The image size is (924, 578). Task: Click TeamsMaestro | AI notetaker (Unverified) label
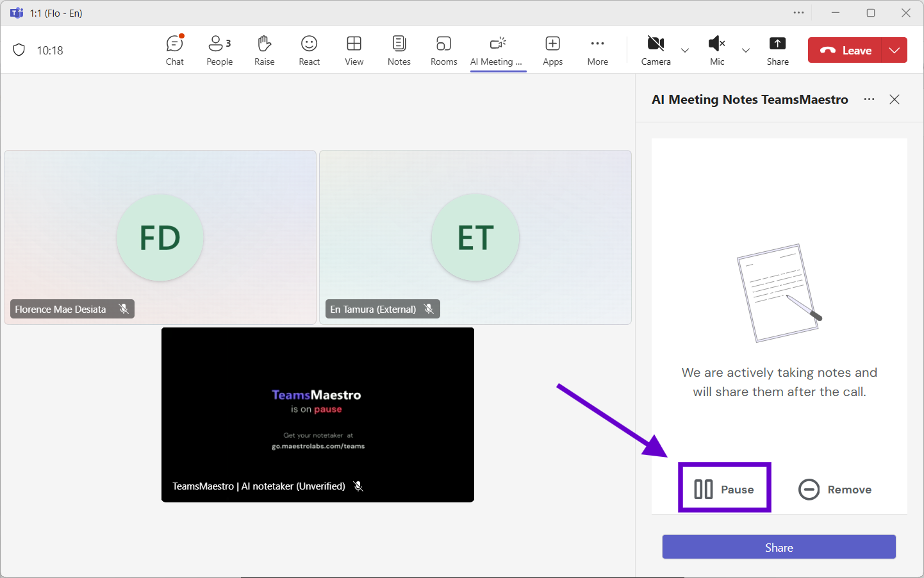click(259, 486)
